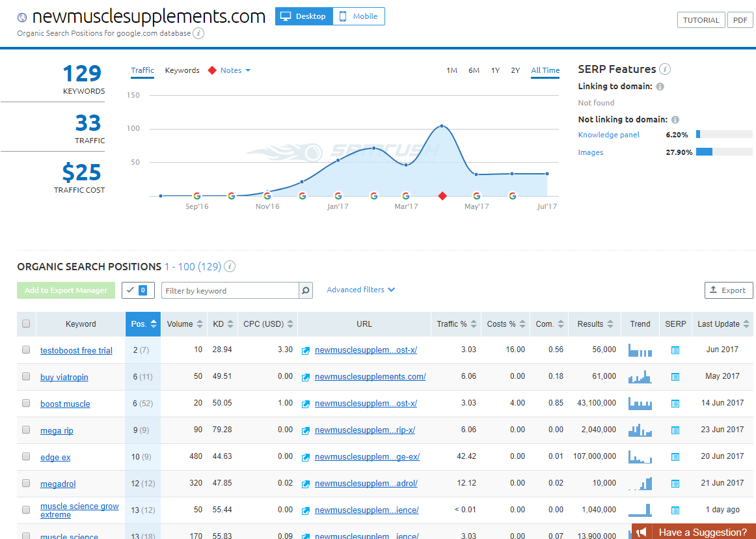756x539 pixels.
Task: View SERP snapshot icon for edge ex
Action: pyautogui.click(x=675, y=456)
